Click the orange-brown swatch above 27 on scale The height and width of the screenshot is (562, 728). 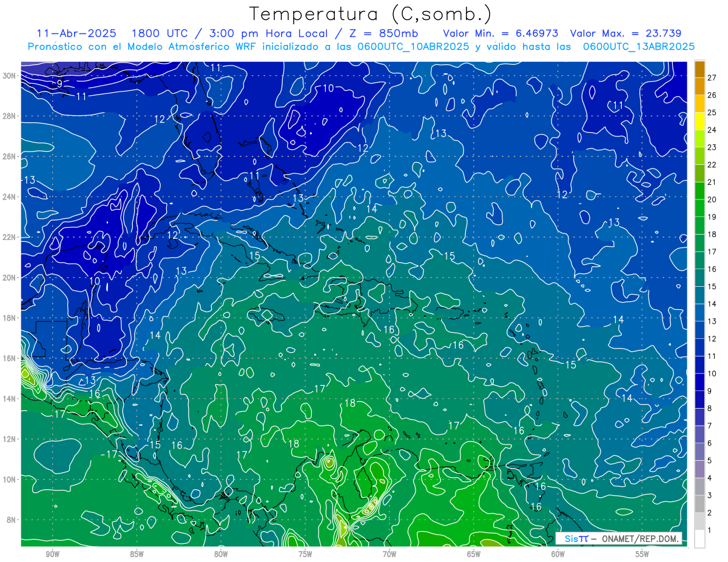(699, 69)
